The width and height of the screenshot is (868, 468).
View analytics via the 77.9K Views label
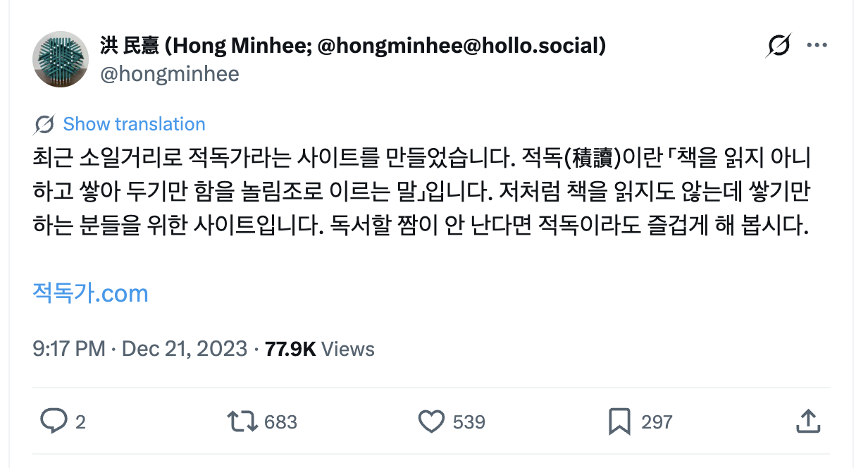click(319, 348)
